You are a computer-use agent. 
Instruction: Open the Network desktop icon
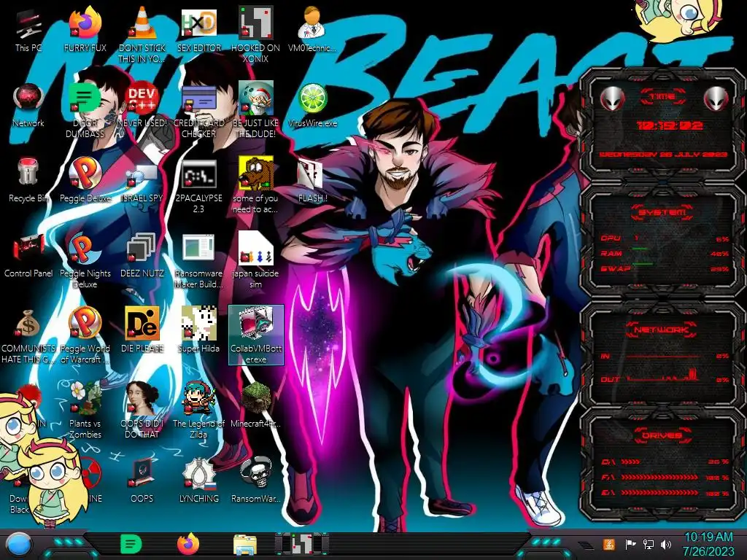pyautogui.click(x=28, y=105)
